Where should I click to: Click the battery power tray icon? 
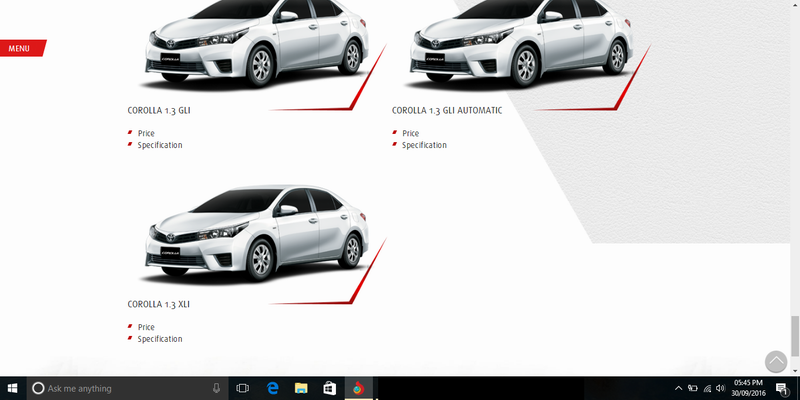693,388
